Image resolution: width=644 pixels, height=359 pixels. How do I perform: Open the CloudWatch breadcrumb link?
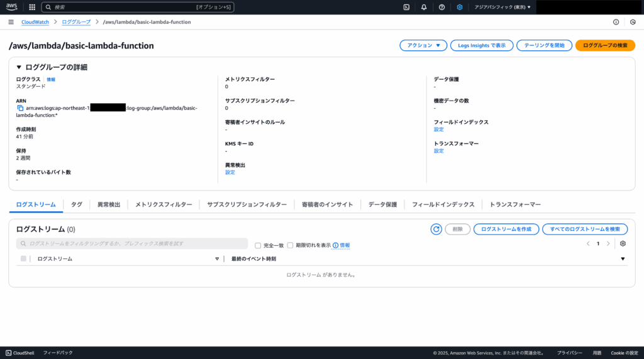tap(35, 22)
